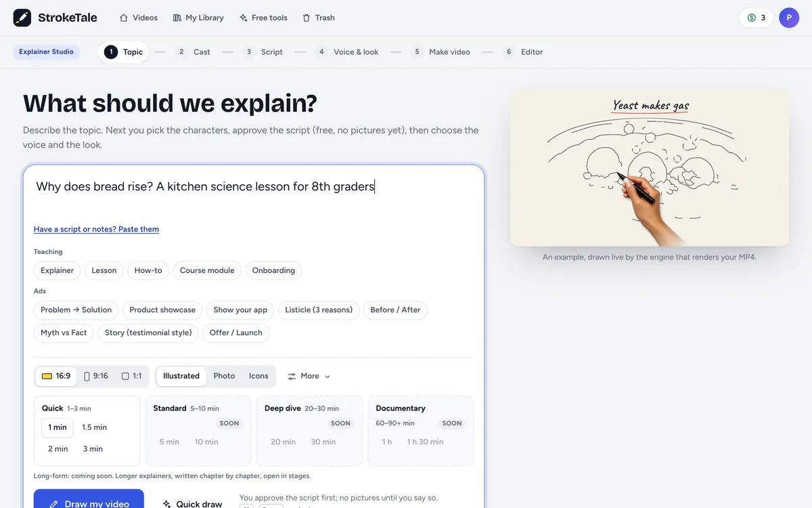
Task: Click the 30 min Deep dive duration
Action: click(323, 442)
